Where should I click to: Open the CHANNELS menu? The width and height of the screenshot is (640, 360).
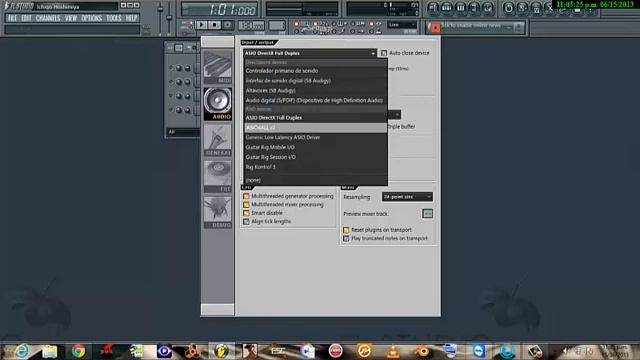pos(48,18)
